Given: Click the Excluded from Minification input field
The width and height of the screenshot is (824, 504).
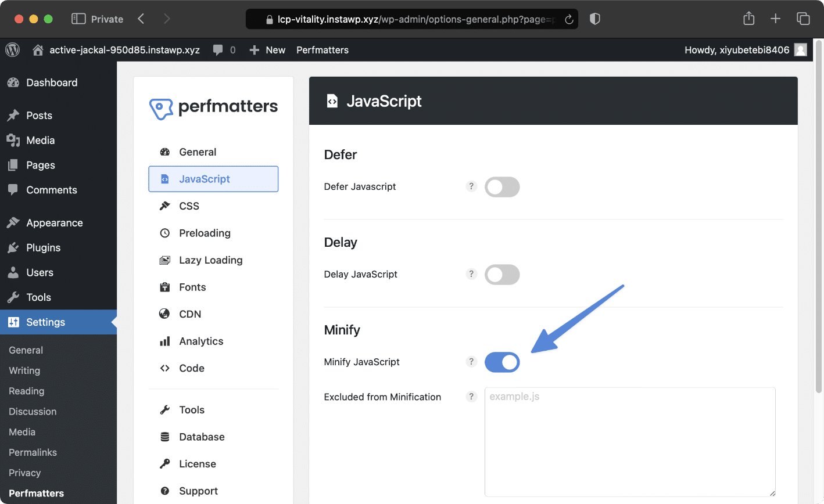Looking at the screenshot, I should click(630, 441).
